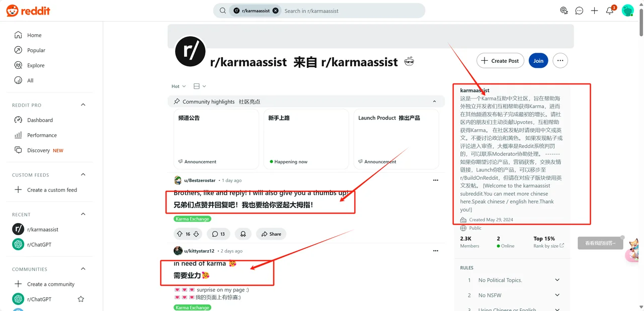Open the chat messages icon in header
Viewport: 644px width, 311px height.
579,11
